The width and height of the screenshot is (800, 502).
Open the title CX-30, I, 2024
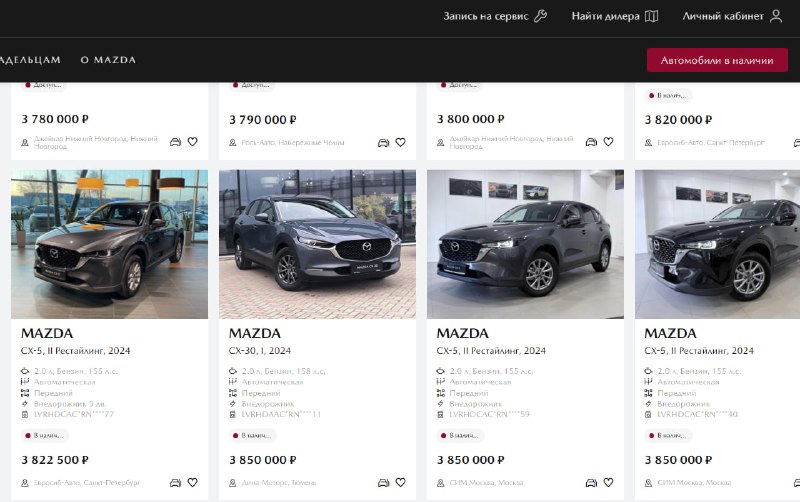click(260, 350)
